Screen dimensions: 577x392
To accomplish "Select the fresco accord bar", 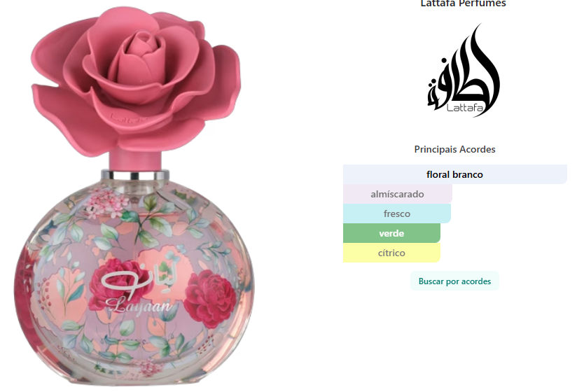I will click(396, 213).
